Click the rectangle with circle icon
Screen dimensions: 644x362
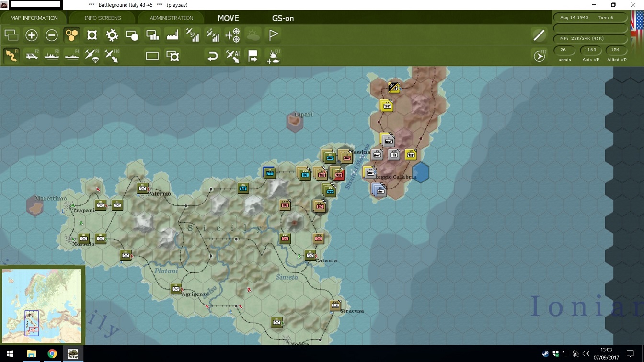pyautogui.click(x=132, y=35)
